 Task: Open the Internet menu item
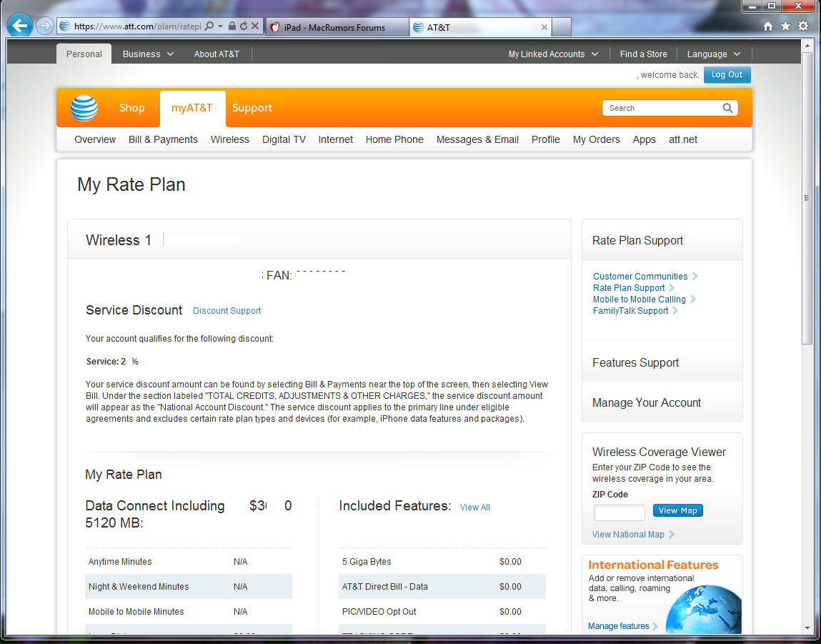coord(336,139)
